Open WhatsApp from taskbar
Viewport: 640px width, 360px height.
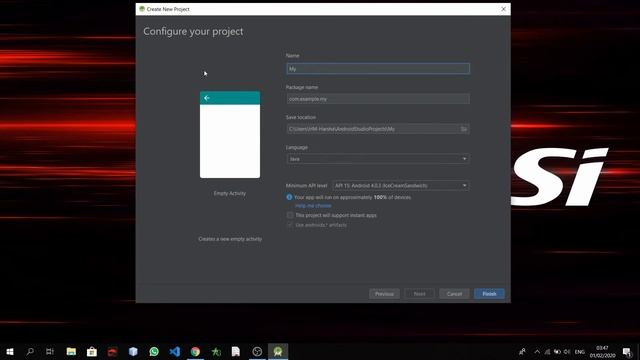154,351
